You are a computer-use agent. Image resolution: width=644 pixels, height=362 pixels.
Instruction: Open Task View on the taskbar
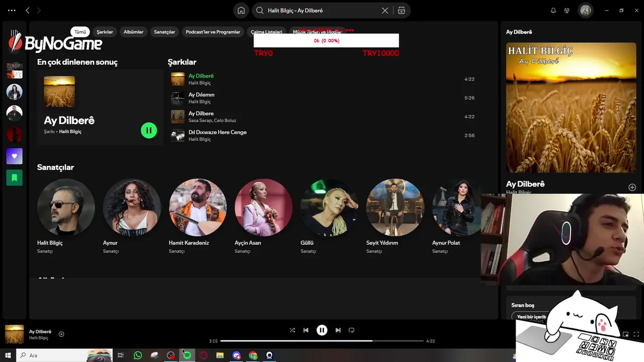[x=121, y=355]
